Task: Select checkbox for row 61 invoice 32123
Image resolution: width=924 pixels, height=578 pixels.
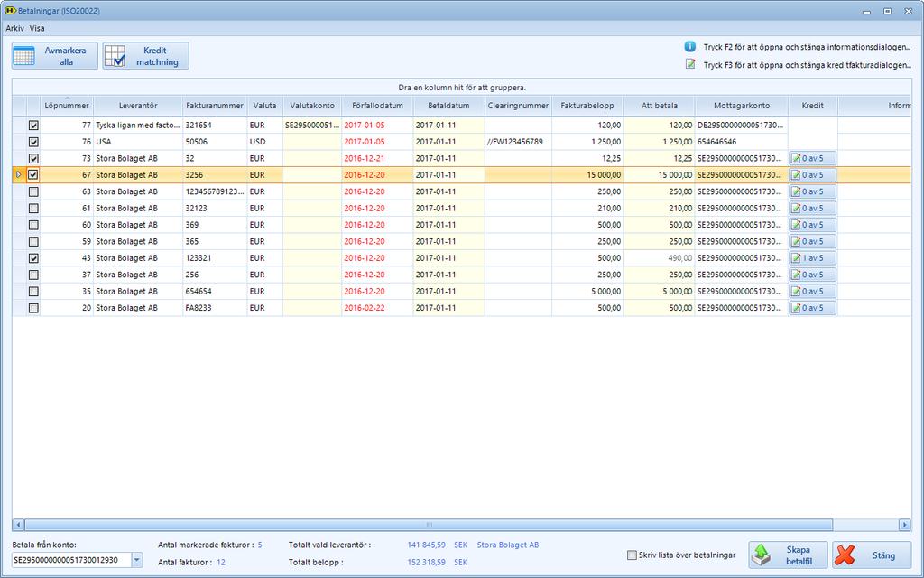Action: pos(33,209)
